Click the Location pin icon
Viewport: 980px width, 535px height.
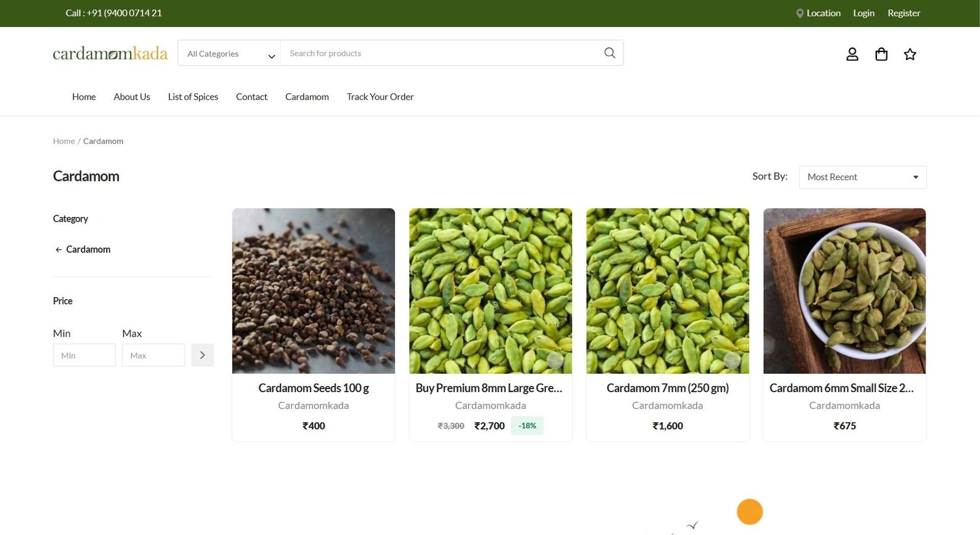click(799, 13)
